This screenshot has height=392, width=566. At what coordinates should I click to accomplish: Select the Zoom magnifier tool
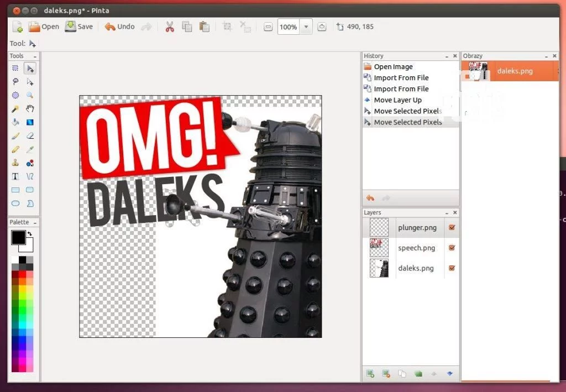click(30, 95)
